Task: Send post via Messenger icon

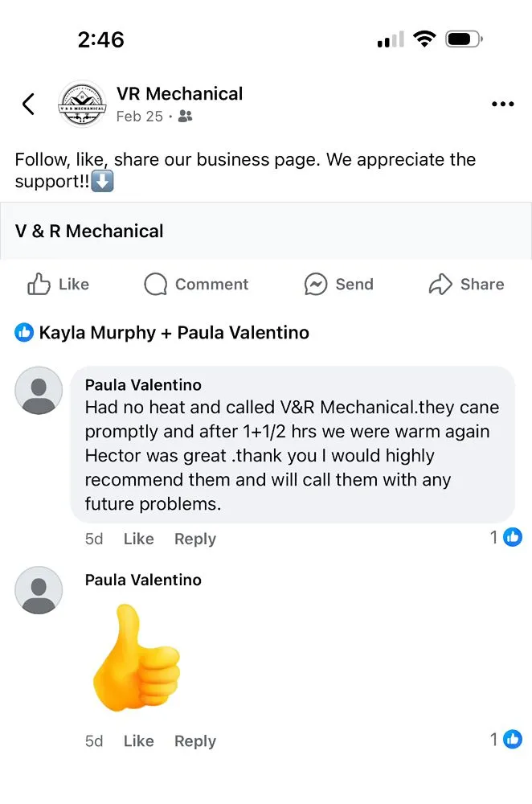Action: point(338,284)
